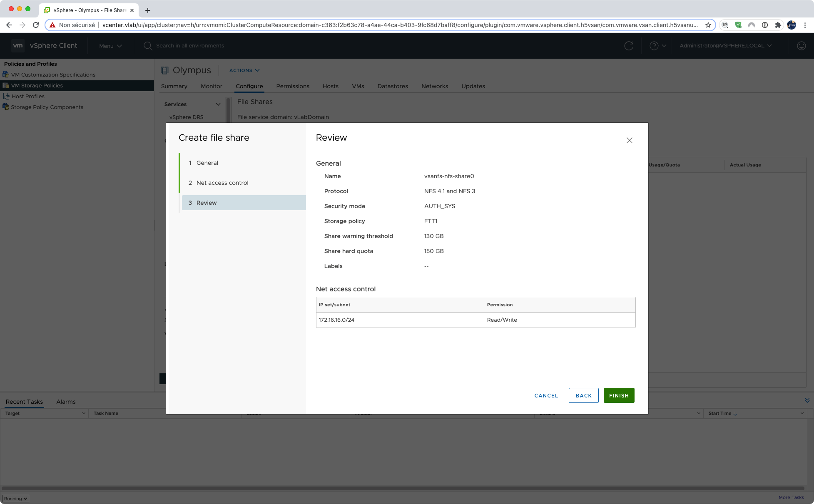Go to General wizard step
Viewport: 814px width, 504px height.
coord(207,163)
